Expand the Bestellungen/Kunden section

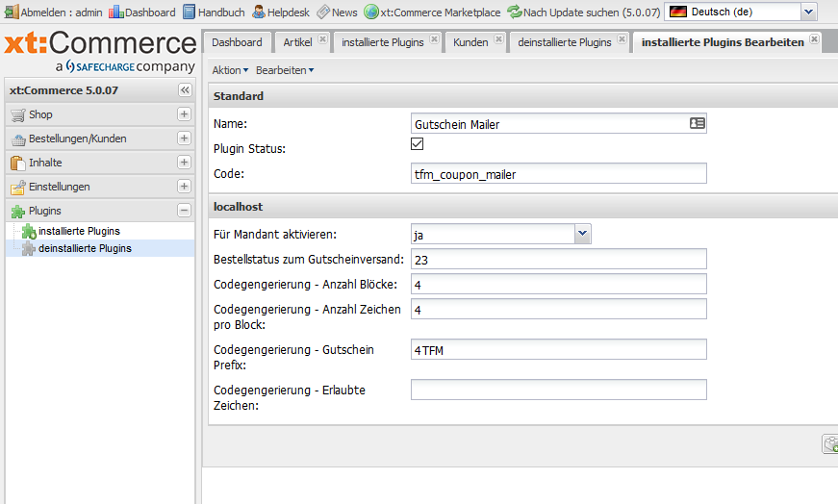tap(184, 139)
